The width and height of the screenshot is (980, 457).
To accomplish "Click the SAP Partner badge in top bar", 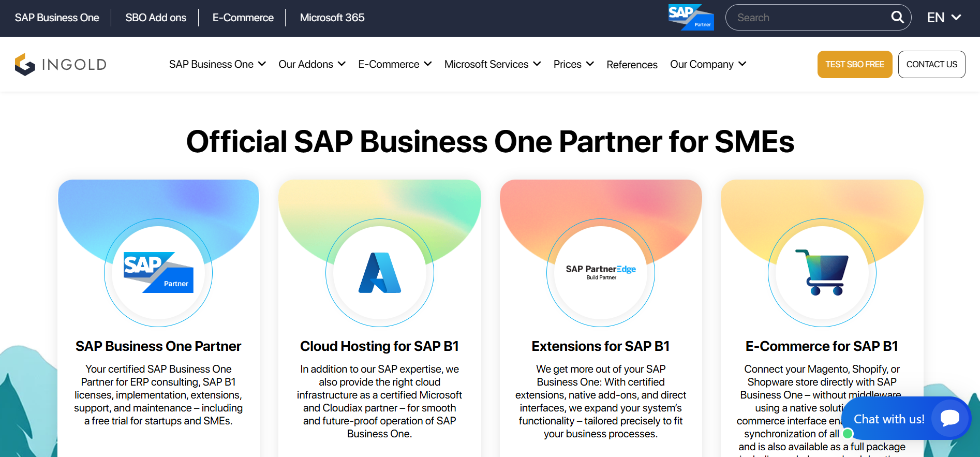I will [x=691, y=18].
